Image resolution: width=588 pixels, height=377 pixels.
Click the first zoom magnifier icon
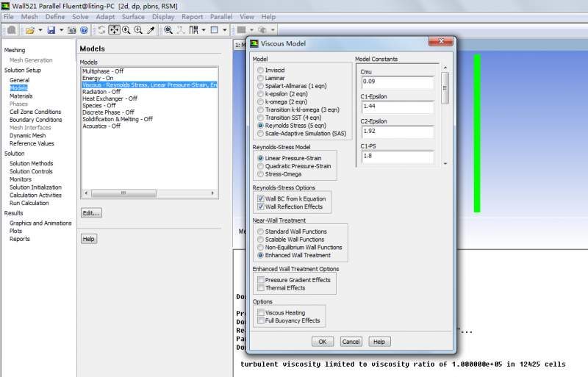[126, 30]
